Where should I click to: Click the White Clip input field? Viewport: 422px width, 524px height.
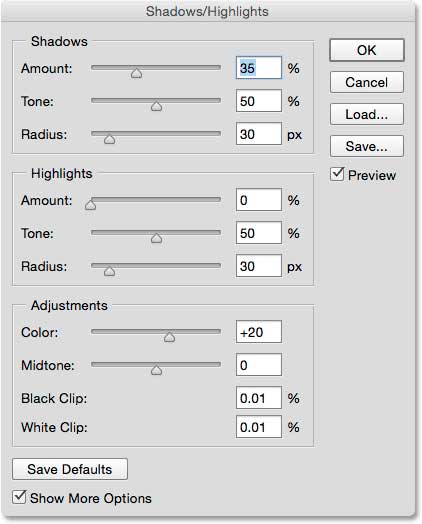[259, 426]
